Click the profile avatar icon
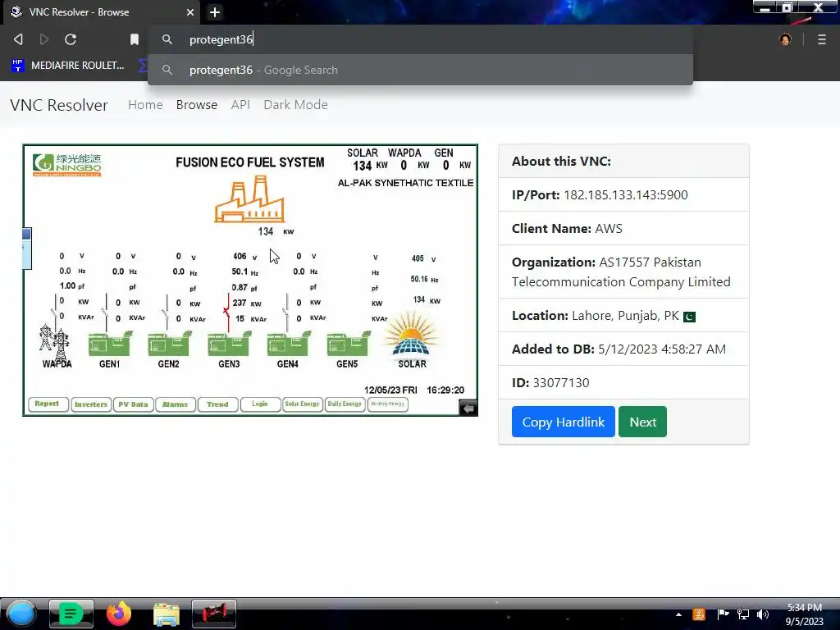The height and width of the screenshot is (630, 840). point(785,39)
